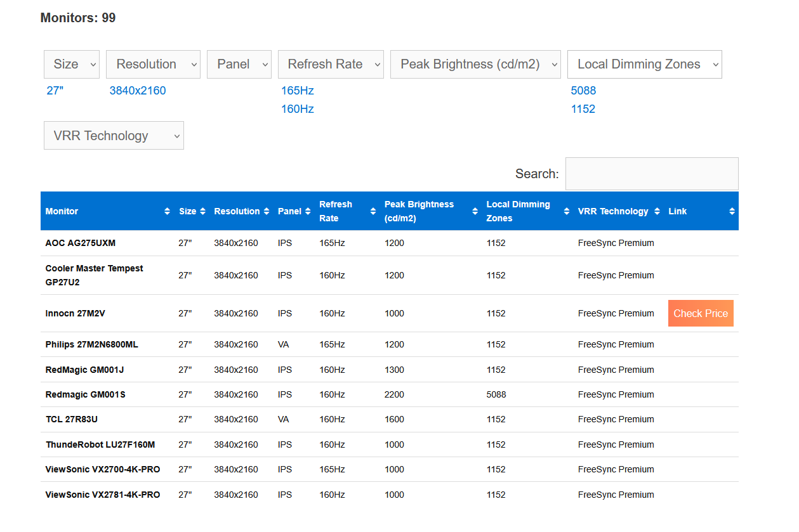This screenshot has height=532, width=799.
Task: Sort by VRR Technology column arrows
Action: pos(657,211)
